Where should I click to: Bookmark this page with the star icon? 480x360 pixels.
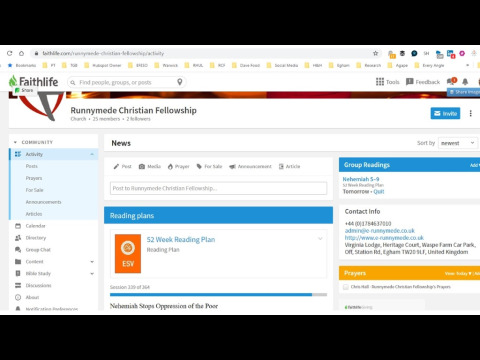click(375, 53)
